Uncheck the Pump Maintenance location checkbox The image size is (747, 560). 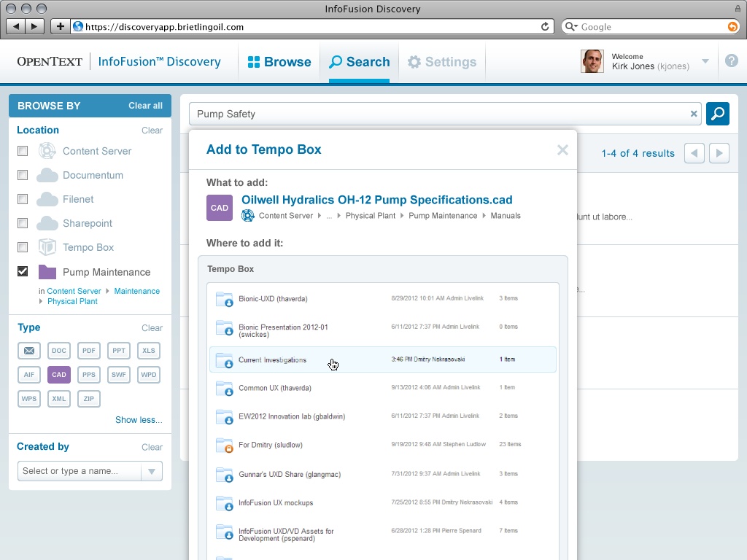(x=23, y=271)
